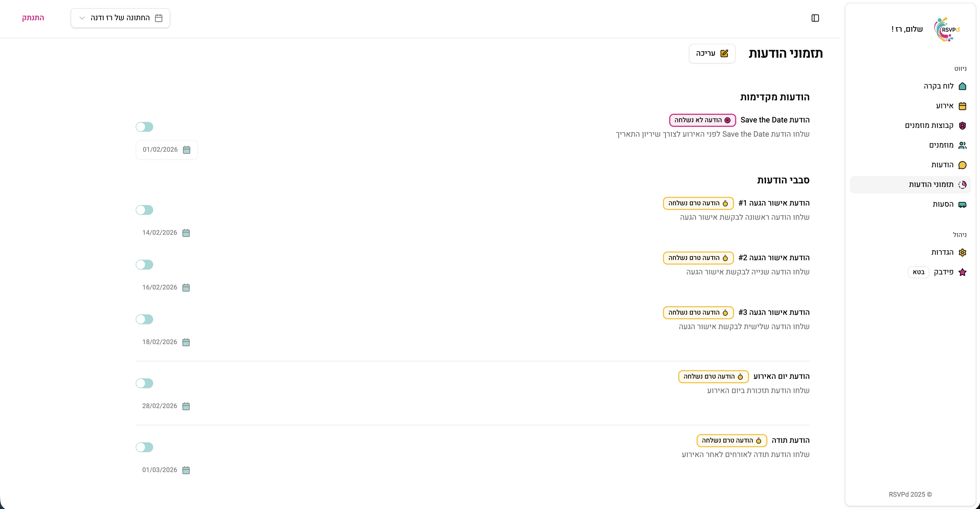Expand the החתונה של רז ודנה event dropdown
The width and height of the screenshot is (980, 509).
point(120,18)
